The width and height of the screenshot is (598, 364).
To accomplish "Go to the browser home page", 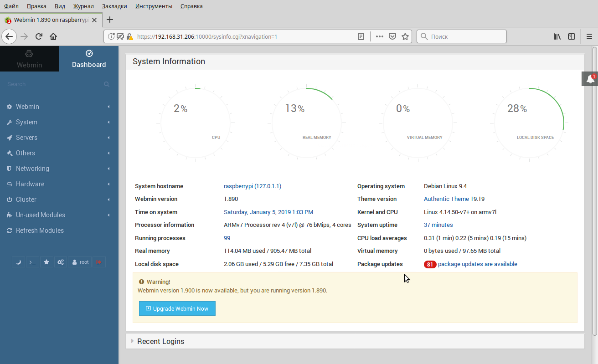I will tap(53, 36).
